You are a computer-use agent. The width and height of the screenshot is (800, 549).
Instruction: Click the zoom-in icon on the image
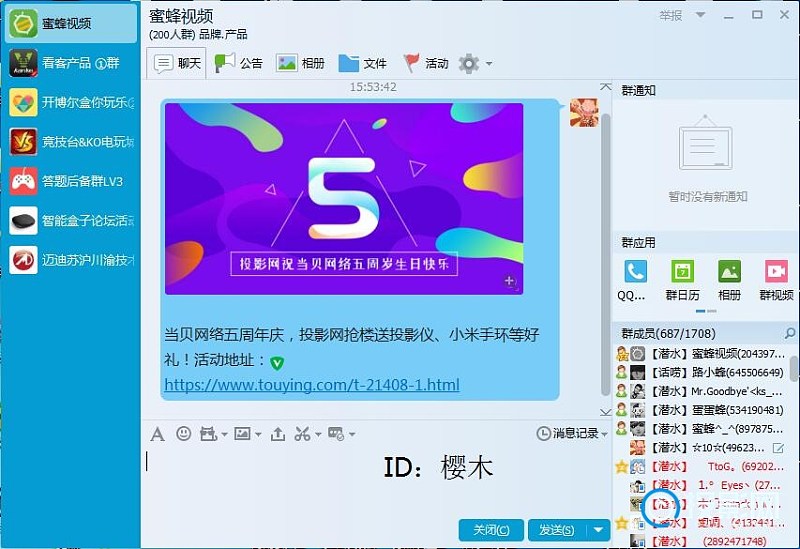(x=509, y=281)
